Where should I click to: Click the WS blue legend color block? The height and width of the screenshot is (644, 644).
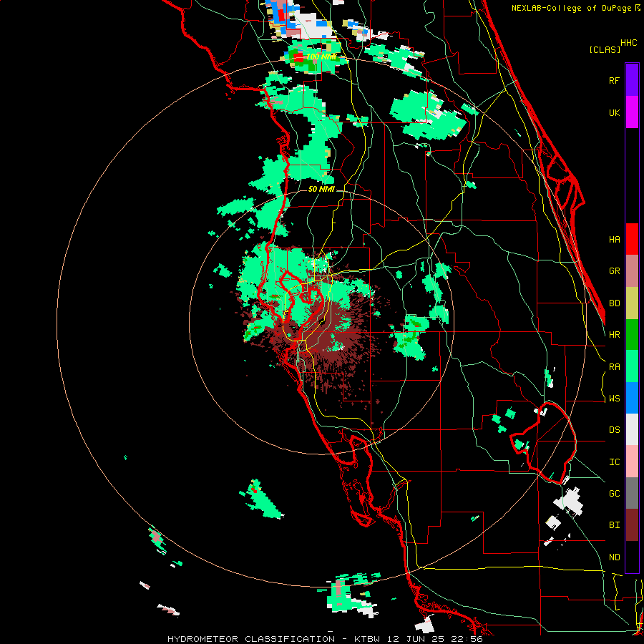[632, 398]
